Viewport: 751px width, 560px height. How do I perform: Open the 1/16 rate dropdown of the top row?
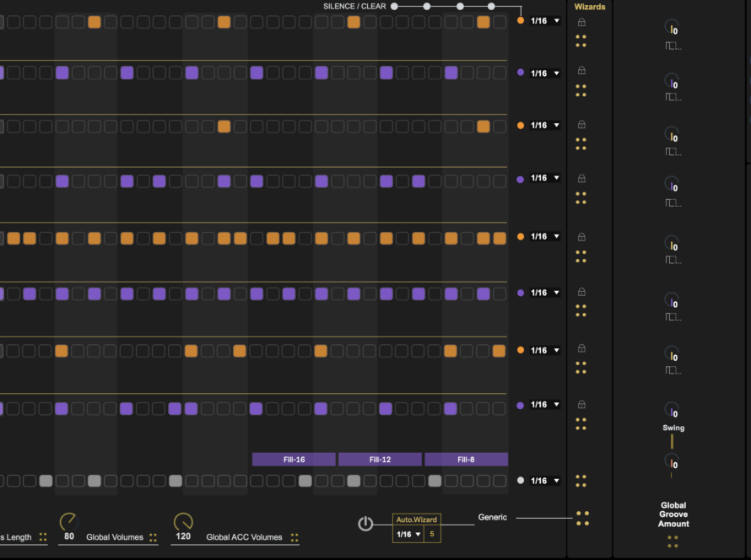[x=544, y=21]
